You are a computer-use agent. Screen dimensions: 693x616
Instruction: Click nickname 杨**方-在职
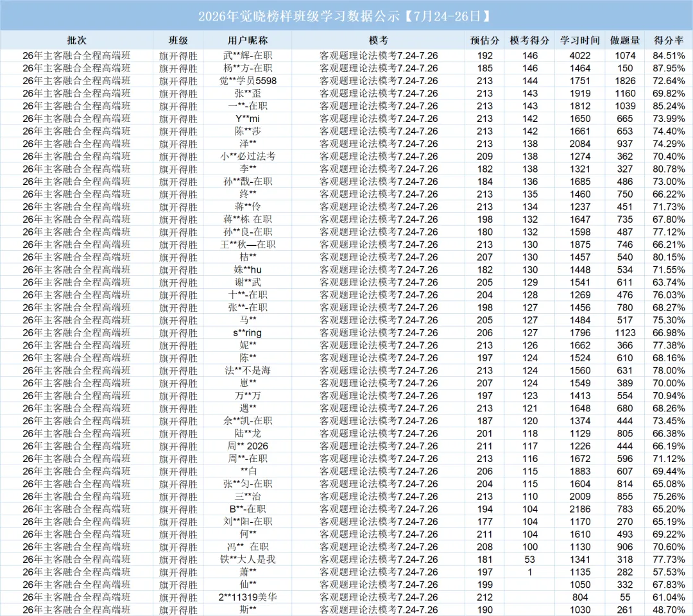[x=248, y=68]
